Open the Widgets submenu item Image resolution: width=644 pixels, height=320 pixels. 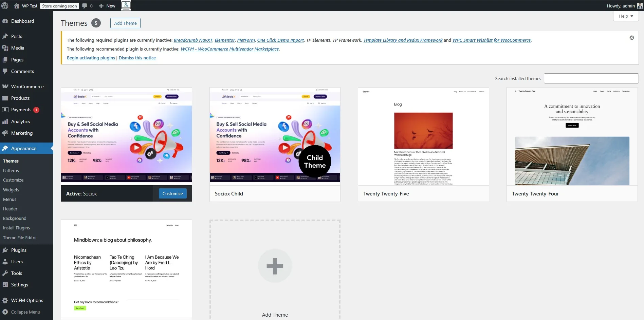tap(11, 190)
